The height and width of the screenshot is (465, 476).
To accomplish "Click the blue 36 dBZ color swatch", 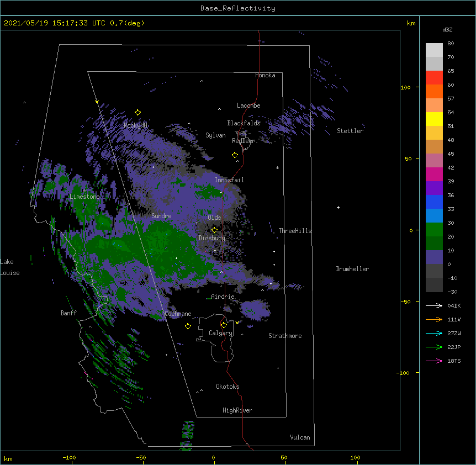I will (x=434, y=202).
